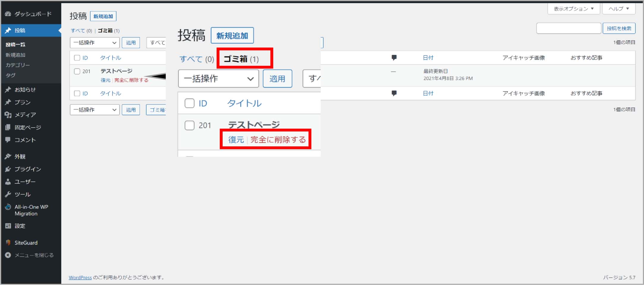Click the Dashboard gauge icon in sidebar
This screenshot has height=285, width=644.
pos(8,14)
